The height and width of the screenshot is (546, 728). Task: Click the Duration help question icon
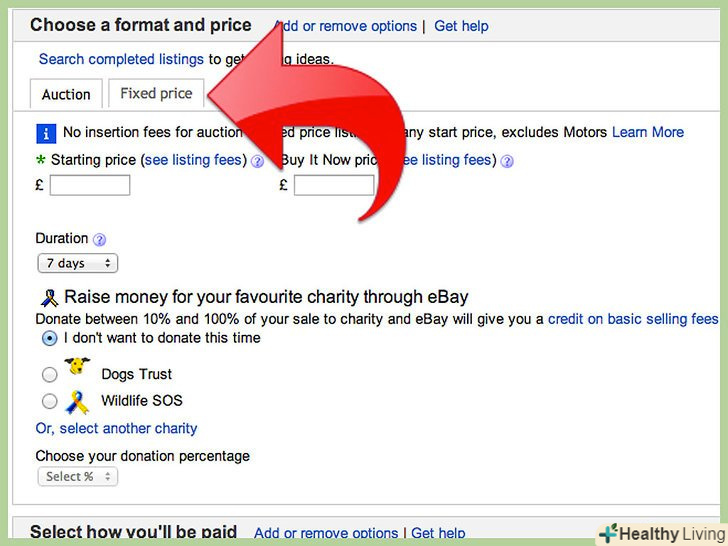click(x=99, y=240)
